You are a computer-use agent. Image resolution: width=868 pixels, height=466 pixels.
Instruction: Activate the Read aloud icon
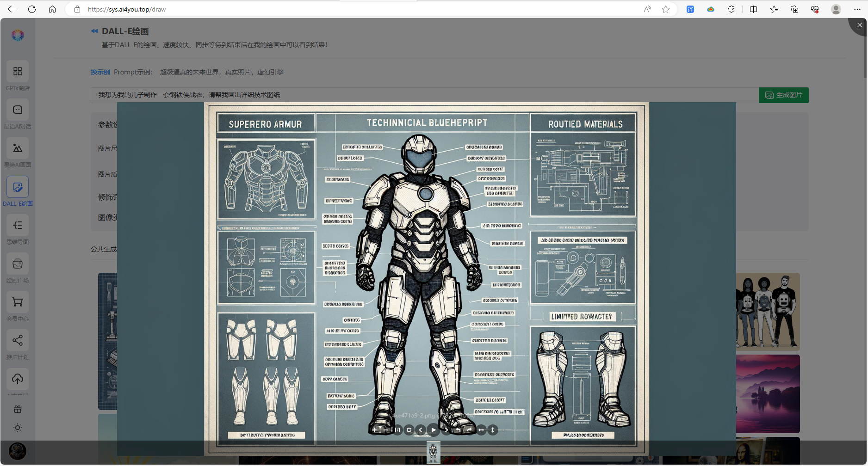click(x=647, y=9)
